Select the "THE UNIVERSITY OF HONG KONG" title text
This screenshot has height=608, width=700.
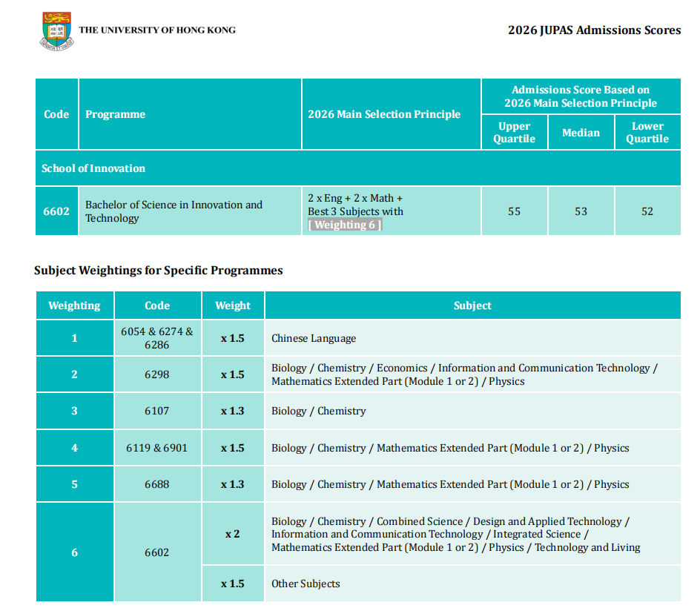coord(157,30)
